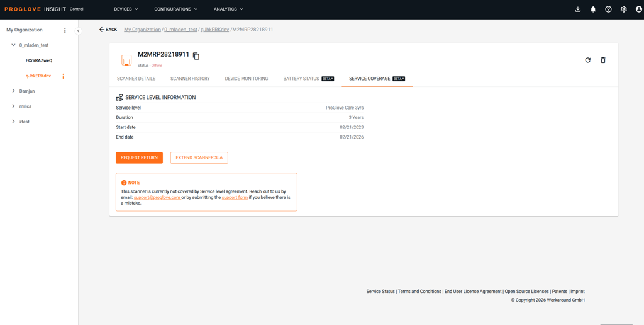Copy the serial number M2MRP28218911
This screenshot has height=325, width=644.
click(196, 56)
